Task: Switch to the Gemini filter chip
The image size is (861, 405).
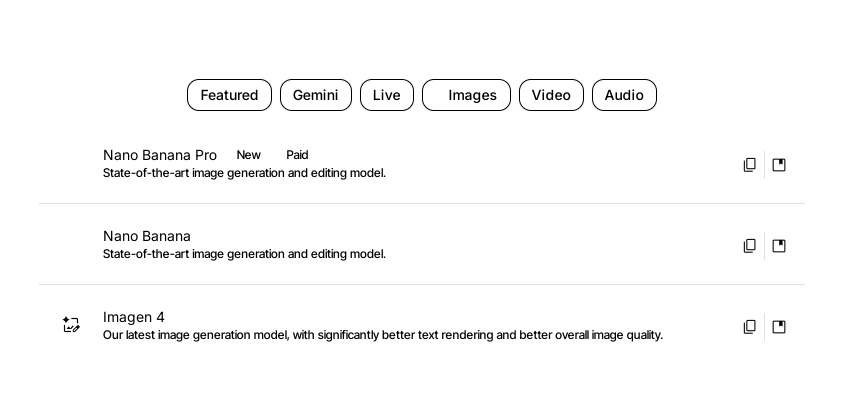Action: pyautogui.click(x=316, y=95)
